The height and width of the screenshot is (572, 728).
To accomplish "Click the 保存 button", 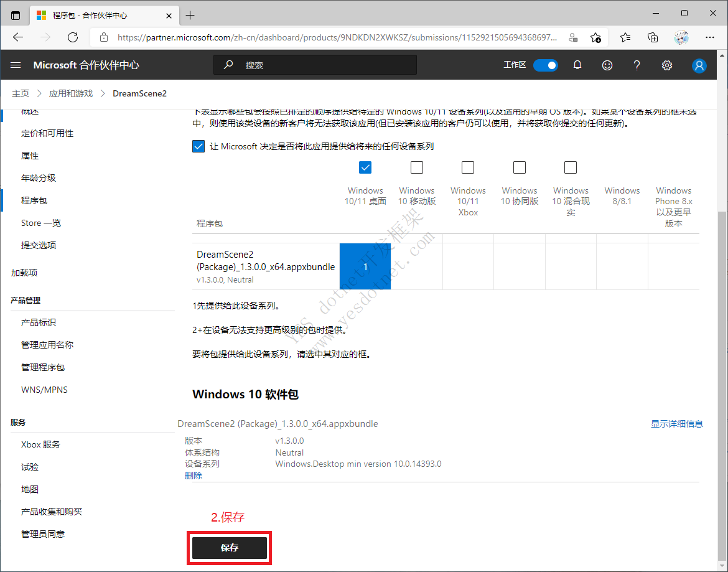I will point(230,548).
